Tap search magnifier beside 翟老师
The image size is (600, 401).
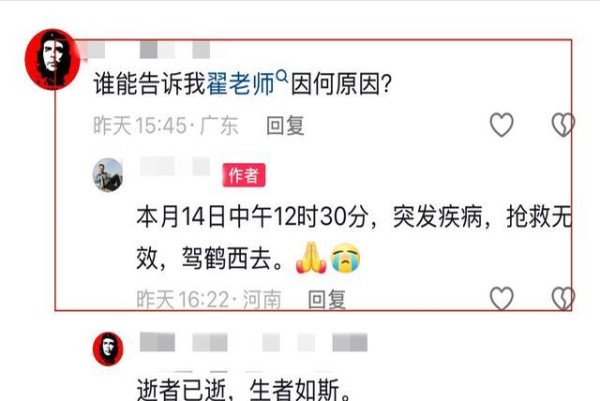[x=282, y=75]
